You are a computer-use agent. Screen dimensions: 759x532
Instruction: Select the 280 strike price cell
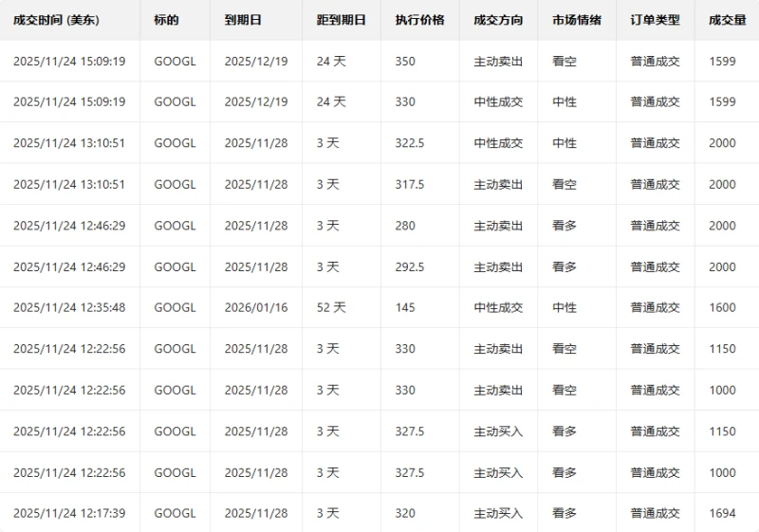(405, 226)
